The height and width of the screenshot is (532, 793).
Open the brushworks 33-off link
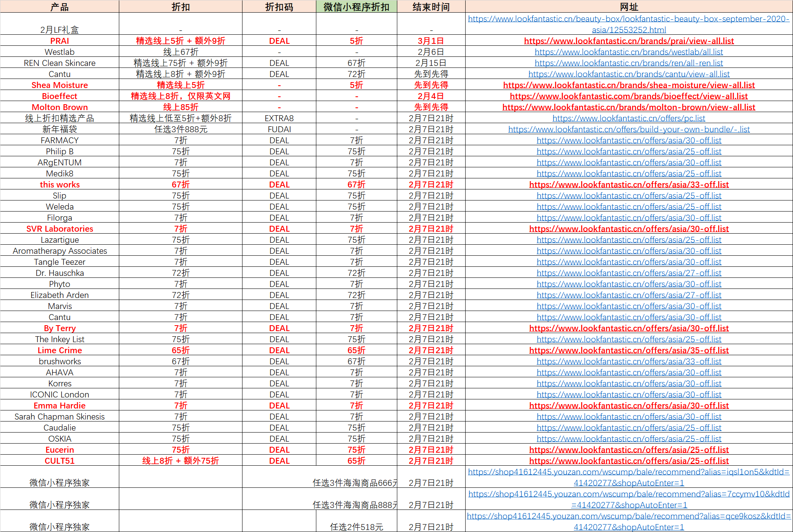629,362
